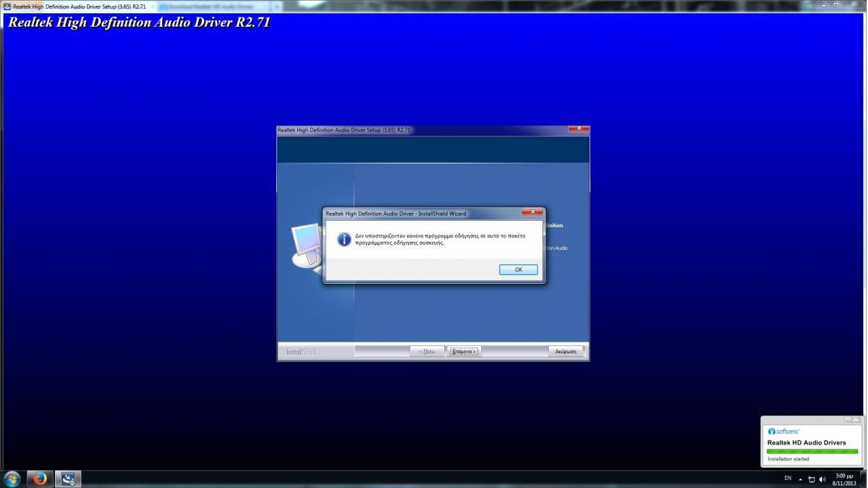Image resolution: width=868 pixels, height=488 pixels.
Task: Click the < Πίσω button
Action: coord(427,351)
